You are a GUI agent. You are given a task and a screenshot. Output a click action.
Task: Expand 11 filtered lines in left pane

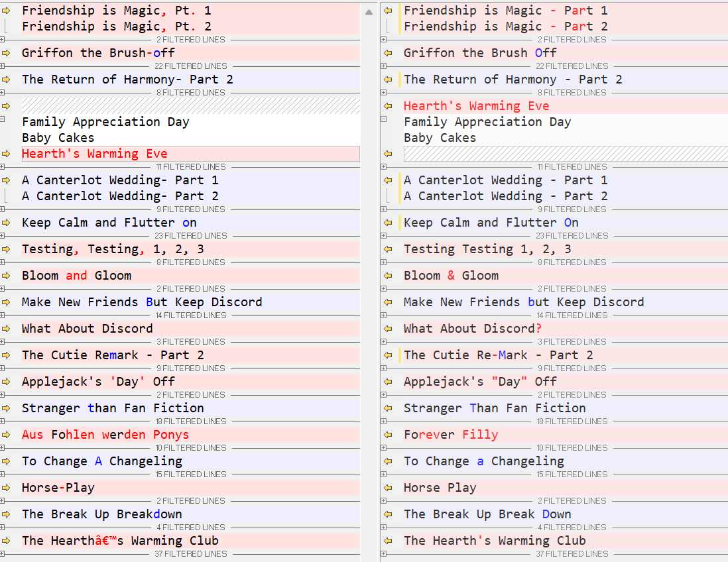pyautogui.click(x=3, y=167)
